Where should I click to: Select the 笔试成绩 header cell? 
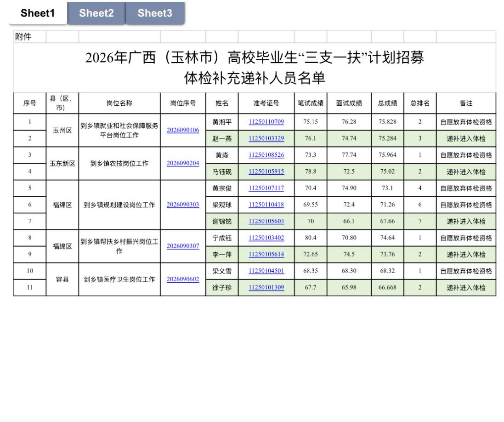[311, 103]
